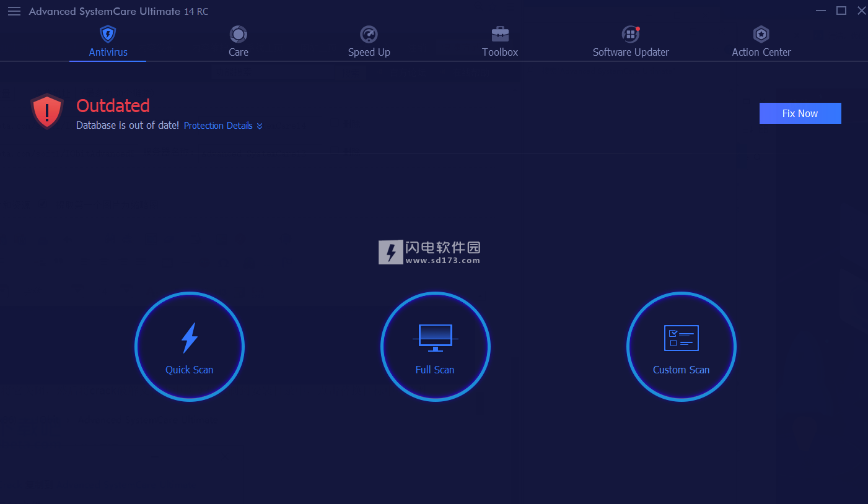Close the Advanced SystemCare window
The image size is (868, 504).
861,11
